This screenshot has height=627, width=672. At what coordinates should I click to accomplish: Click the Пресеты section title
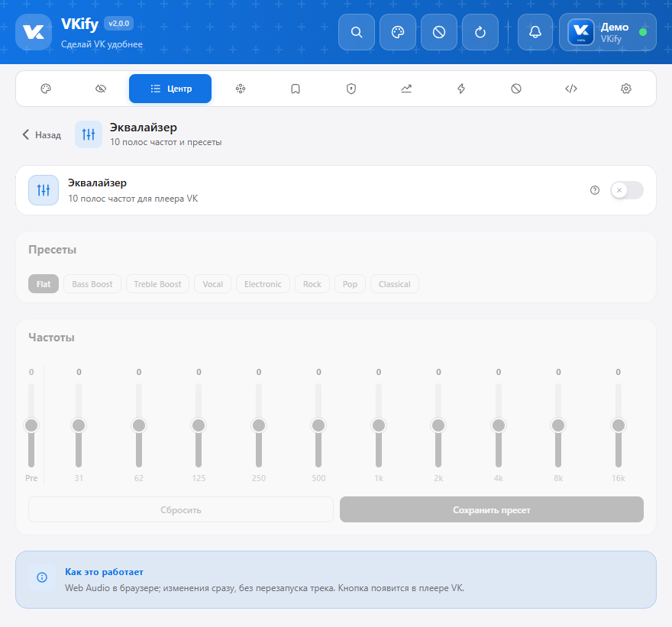[52, 250]
